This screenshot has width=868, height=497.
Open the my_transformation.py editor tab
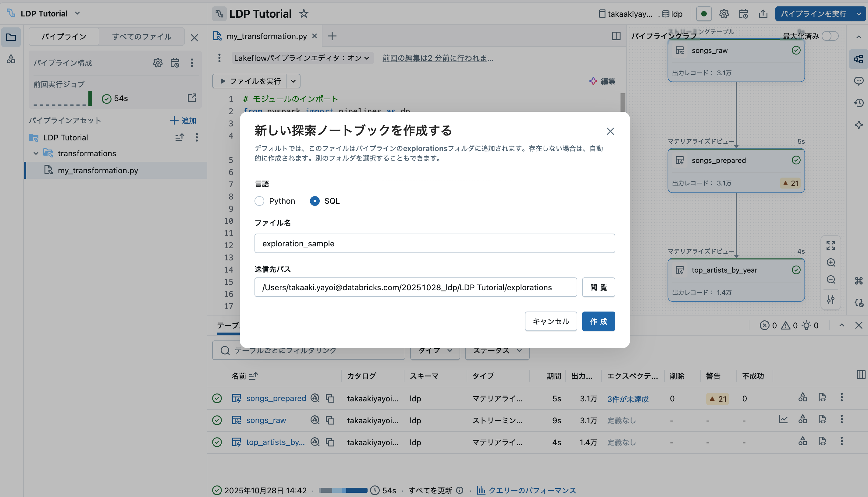266,36
